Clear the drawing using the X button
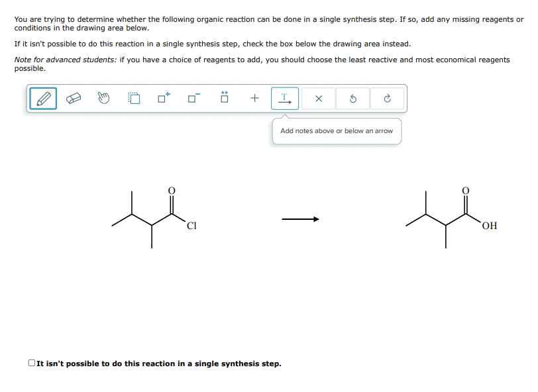This screenshot has width=538, height=392. 318,98
